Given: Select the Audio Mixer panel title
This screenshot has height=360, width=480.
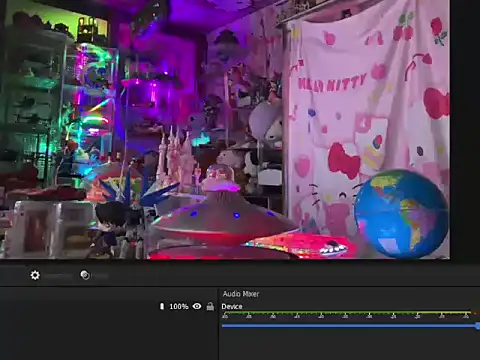Looking at the screenshot, I should [241, 294].
